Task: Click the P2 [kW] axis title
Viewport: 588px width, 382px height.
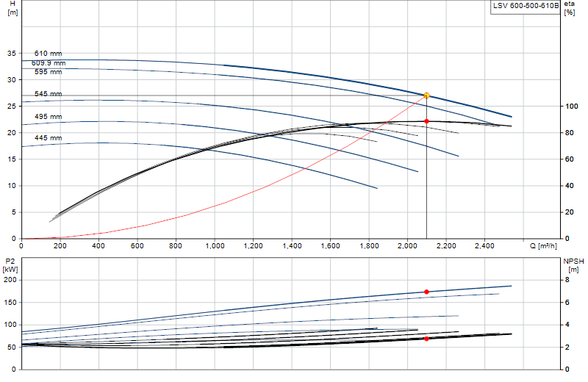Action: [x=10, y=265]
